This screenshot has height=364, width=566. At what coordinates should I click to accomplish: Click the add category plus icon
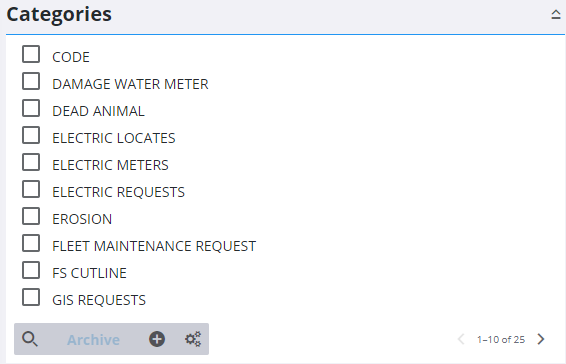pos(157,339)
